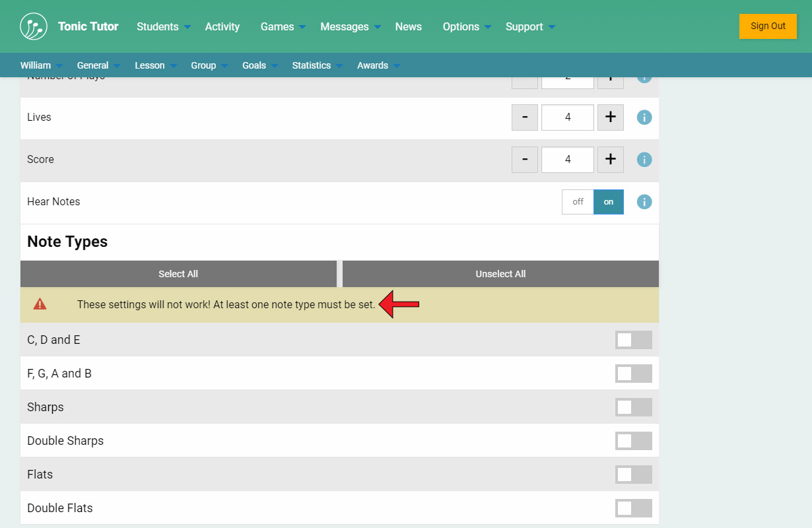Decrease Lives with the minus button
The height and width of the screenshot is (528, 812).
[525, 117]
